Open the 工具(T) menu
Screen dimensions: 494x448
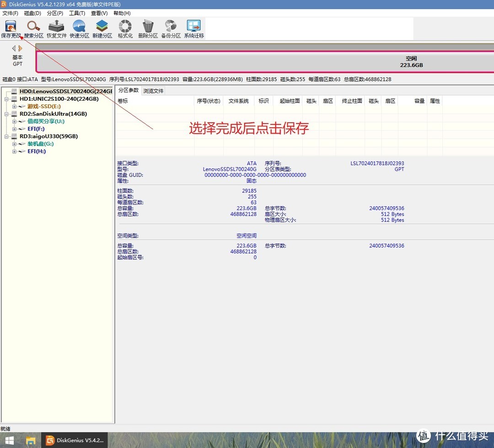coord(77,13)
